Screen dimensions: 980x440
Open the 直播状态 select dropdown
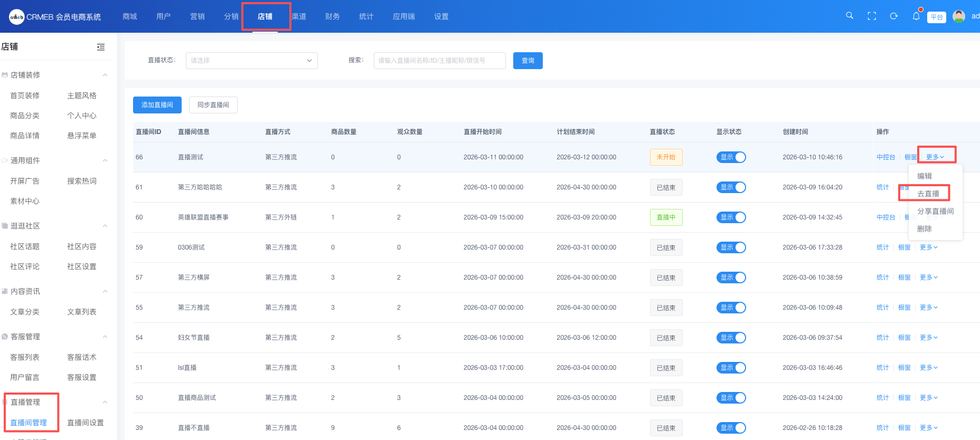(251, 61)
